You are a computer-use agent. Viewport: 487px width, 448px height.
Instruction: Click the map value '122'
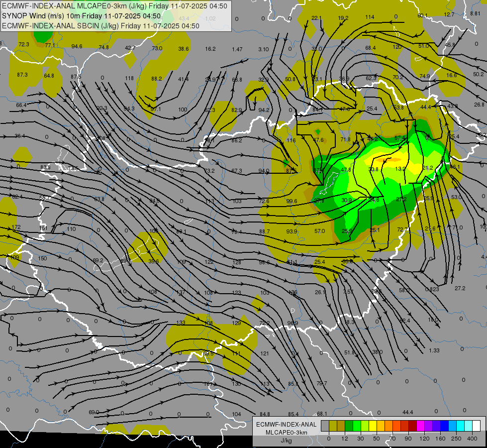point(209,262)
